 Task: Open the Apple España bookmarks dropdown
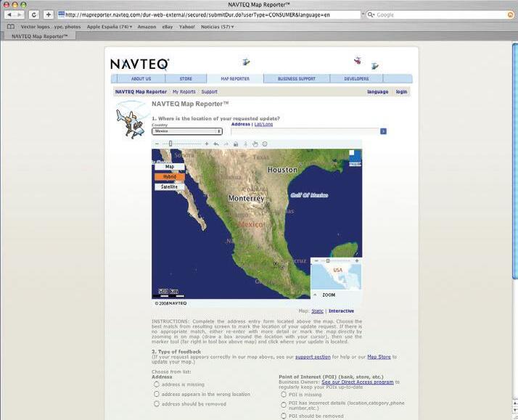(x=110, y=27)
